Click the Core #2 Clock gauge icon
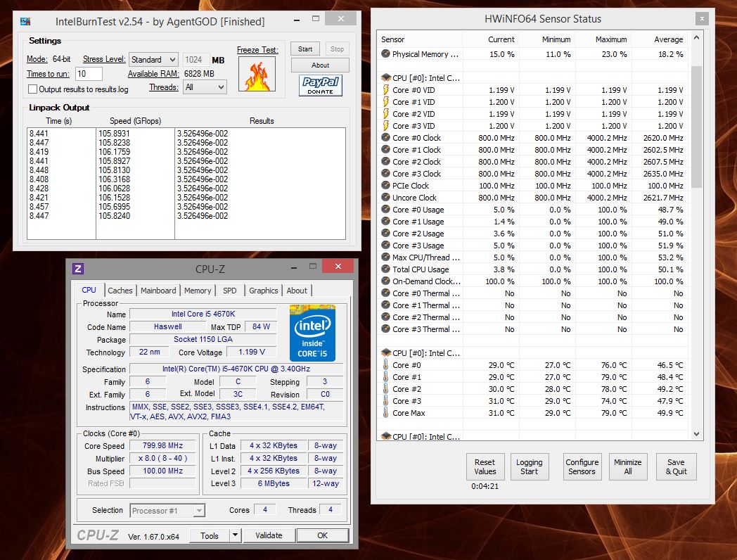The image size is (737, 560). [385, 161]
